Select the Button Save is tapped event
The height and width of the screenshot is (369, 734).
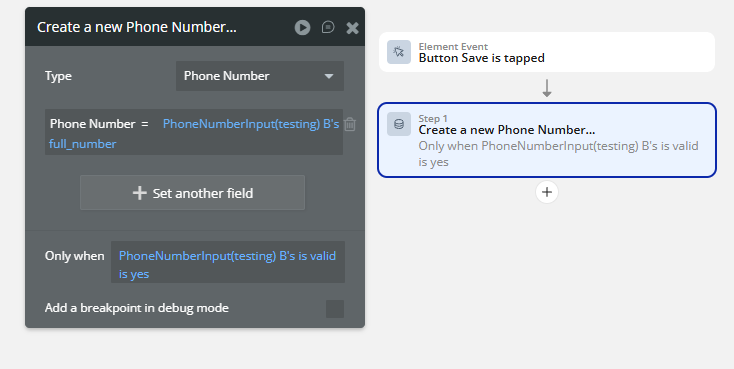tap(547, 52)
